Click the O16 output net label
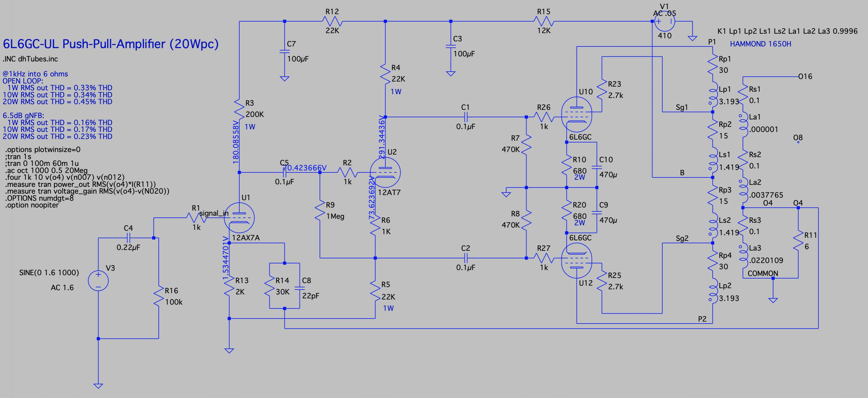 pyautogui.click(x=805, y=76)
